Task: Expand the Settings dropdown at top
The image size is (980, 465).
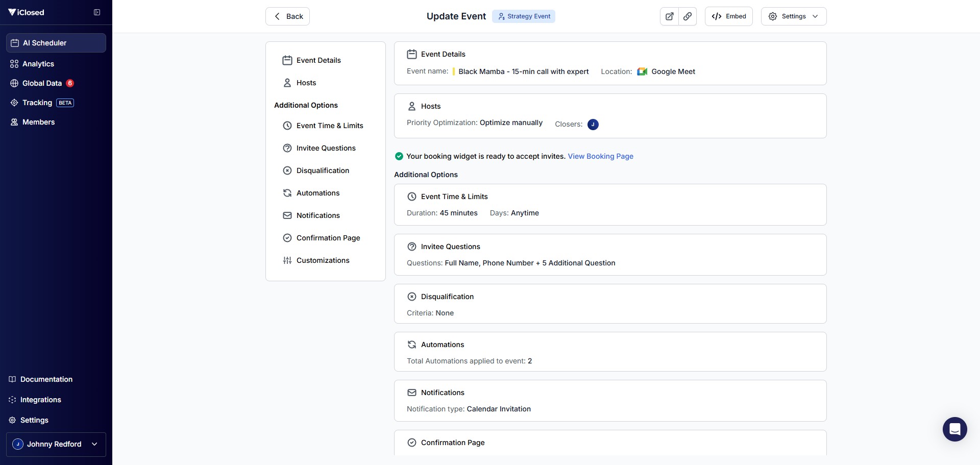Action: pos(793,16)
